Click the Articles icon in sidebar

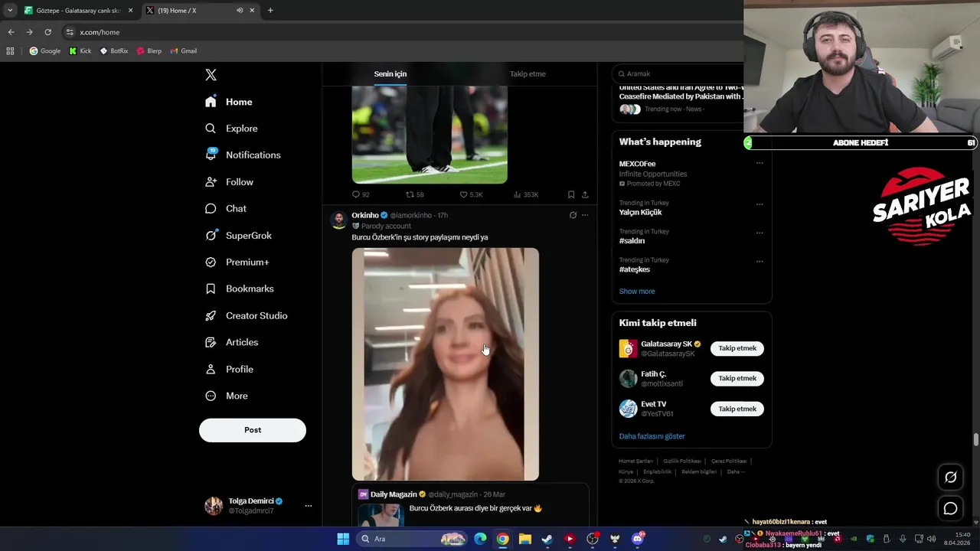[211, 342]
